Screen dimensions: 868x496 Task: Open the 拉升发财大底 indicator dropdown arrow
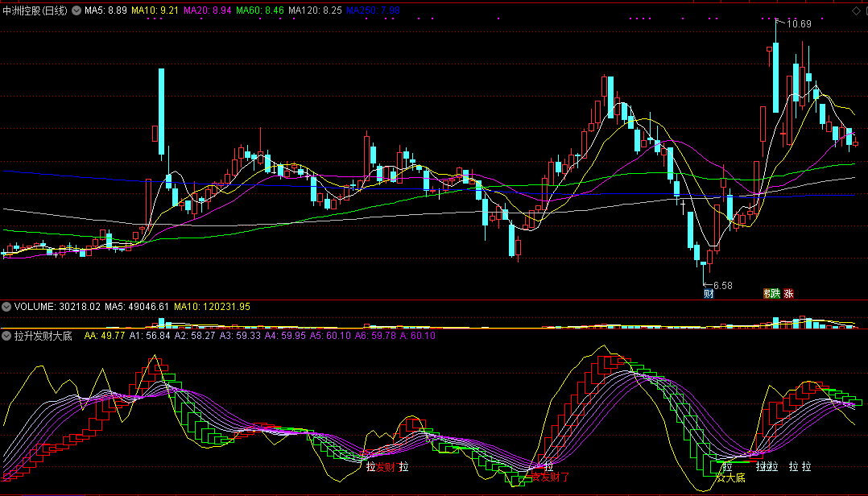point(6,336)
